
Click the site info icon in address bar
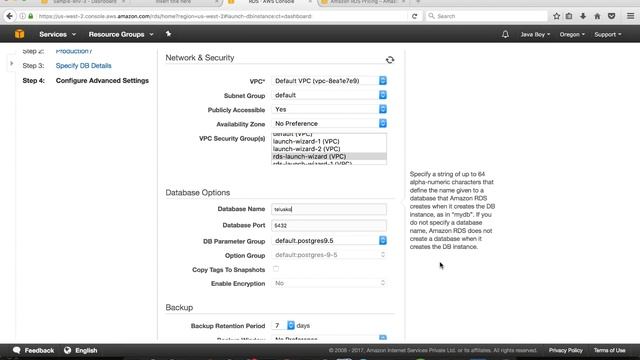(22, 16)
